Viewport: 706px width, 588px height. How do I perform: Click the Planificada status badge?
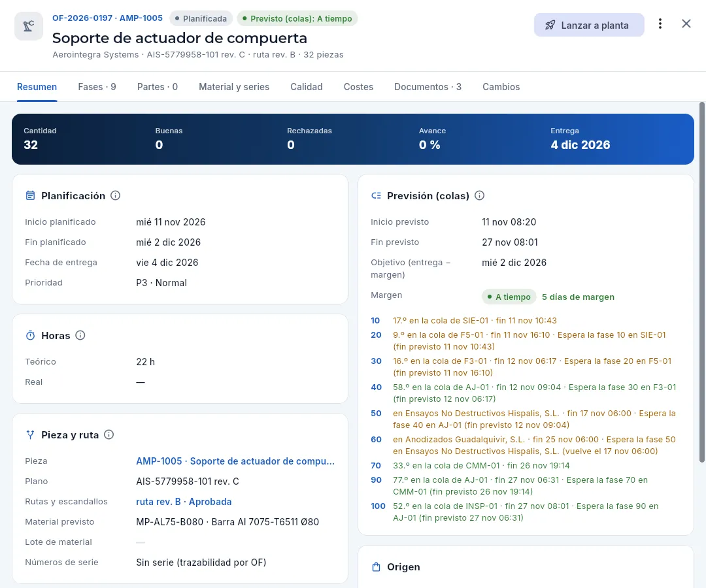pos(201,18)
